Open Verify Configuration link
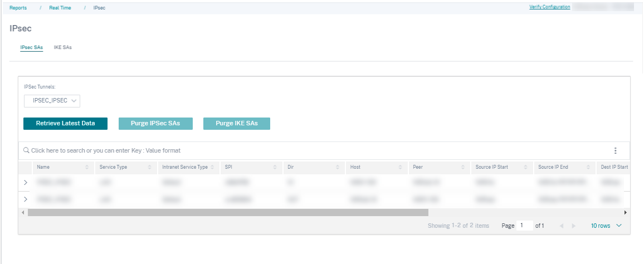The height and width of the screenshot is (264, 644). pyautogui.click(x=549, y=7)
